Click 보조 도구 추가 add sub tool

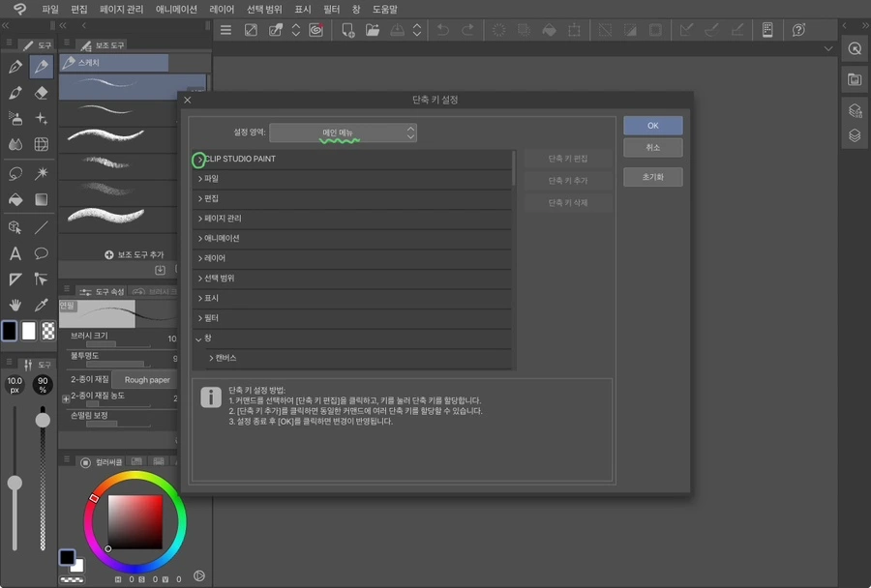[135, 254]
